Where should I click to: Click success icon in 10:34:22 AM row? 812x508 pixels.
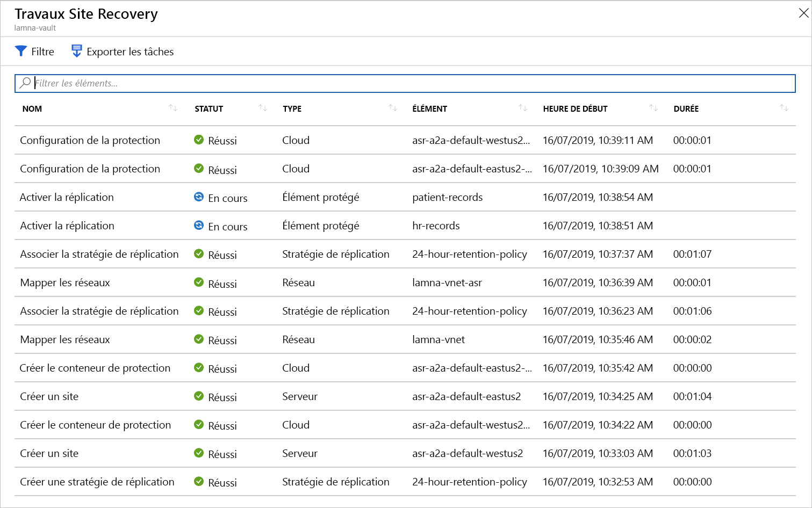(x=199, y=424)
